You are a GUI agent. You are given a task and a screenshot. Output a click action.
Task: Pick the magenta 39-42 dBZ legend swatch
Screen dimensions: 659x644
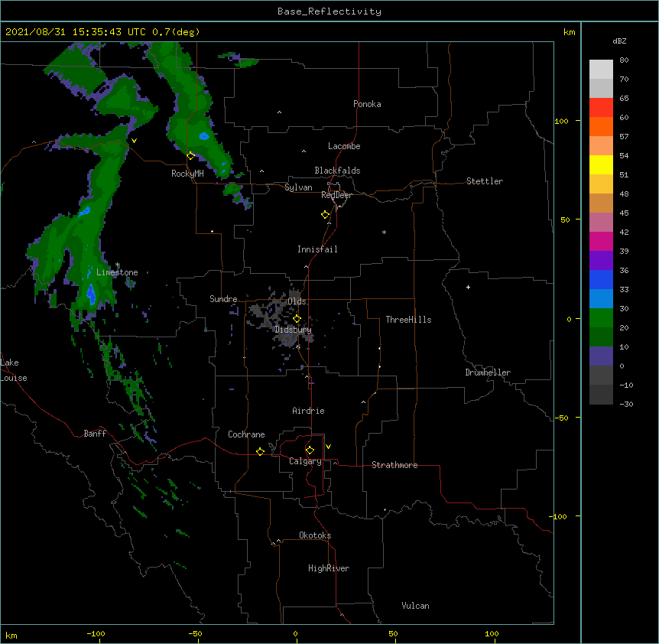[601, 241]
